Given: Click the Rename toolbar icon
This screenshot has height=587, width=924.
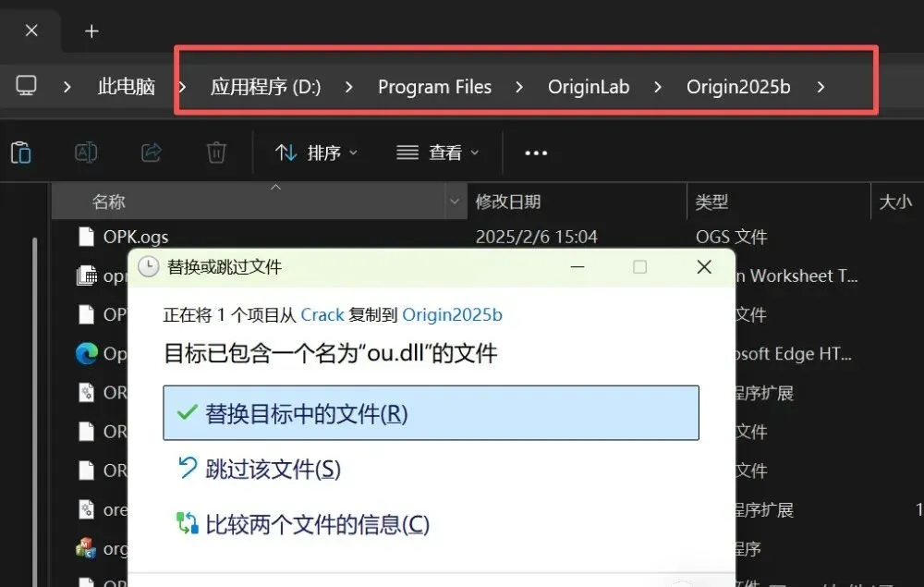Looking at the screenshot, I should tap(86, 153).
